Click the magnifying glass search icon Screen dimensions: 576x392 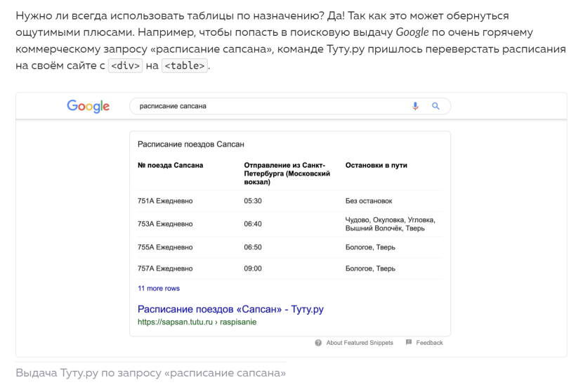click(436, 106)
